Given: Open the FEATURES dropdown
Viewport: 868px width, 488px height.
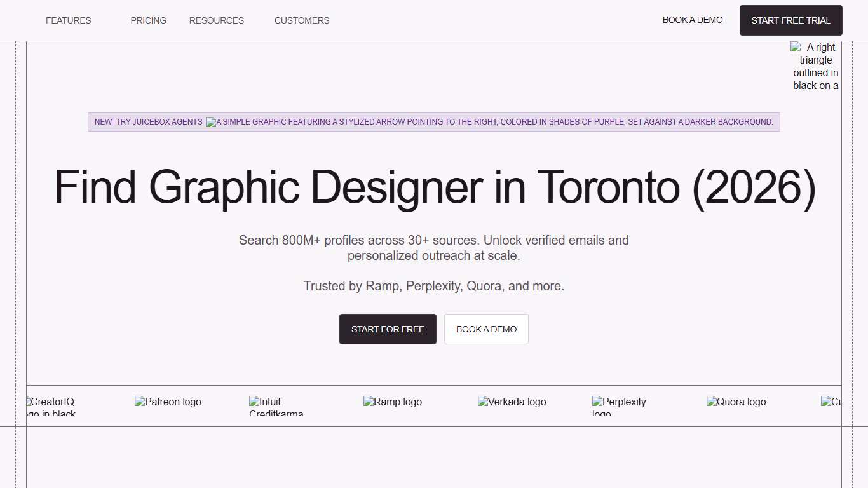Looking at the screenshot, I should (x=68, y=20).
